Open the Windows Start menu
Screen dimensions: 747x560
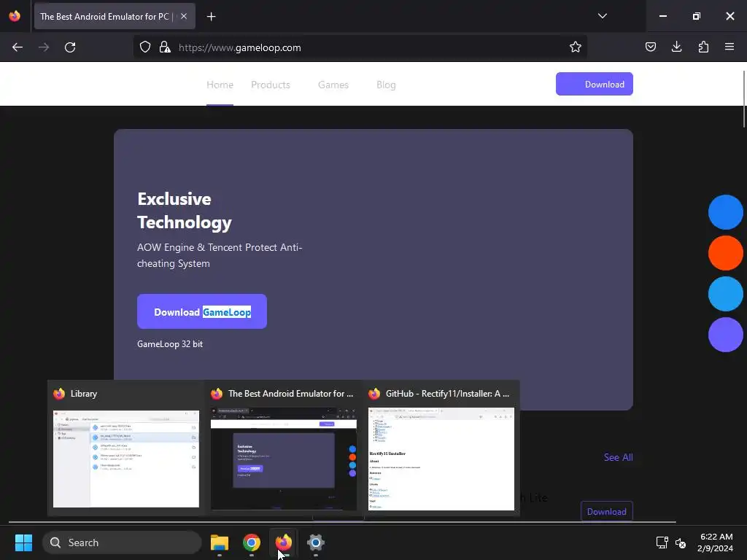(23, 542)
